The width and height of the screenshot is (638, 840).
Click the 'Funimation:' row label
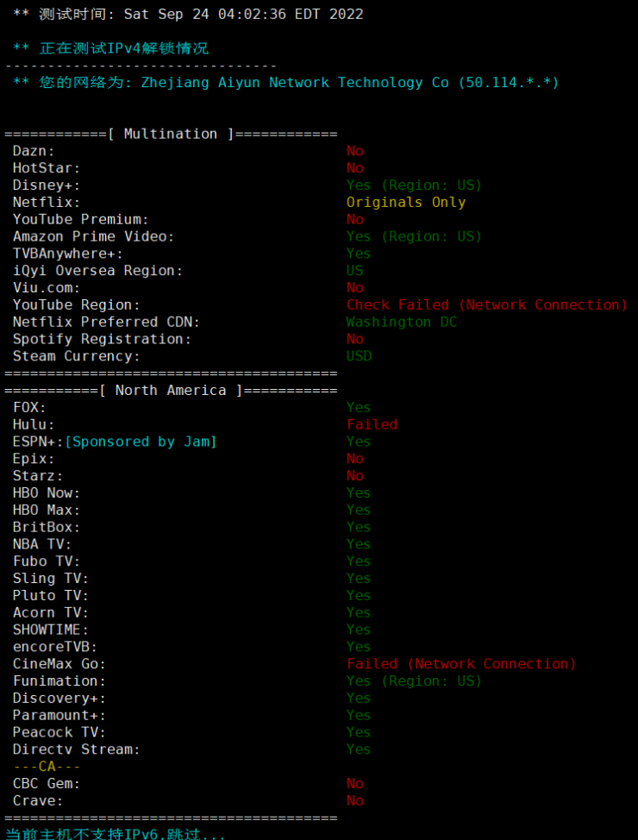pyautogui.click(x=59, y=681)
